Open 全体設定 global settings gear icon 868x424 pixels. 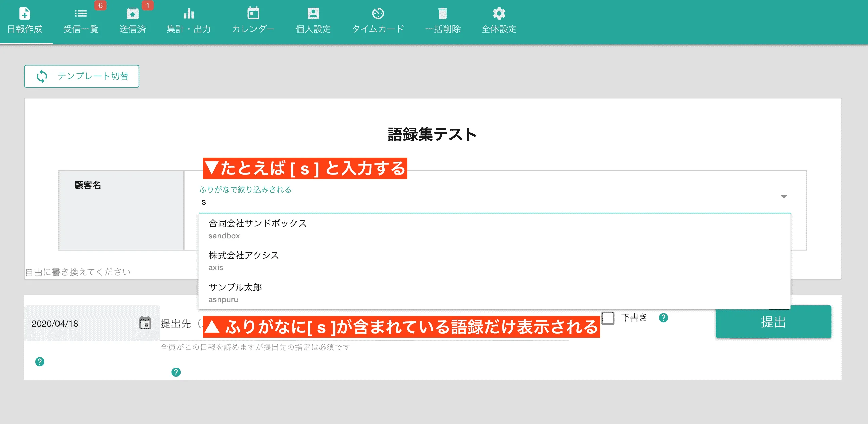click(x=498, y=14)
